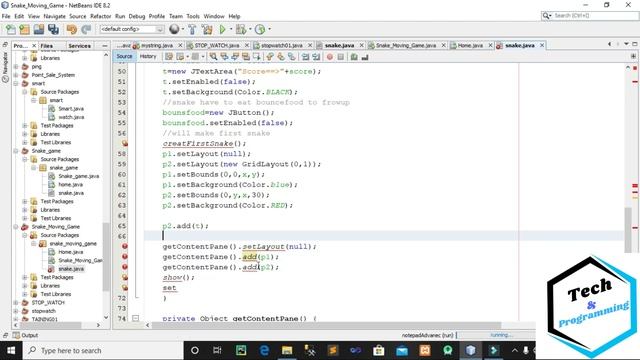Open the Debug Project dropdown arrow

coord(250,29)
